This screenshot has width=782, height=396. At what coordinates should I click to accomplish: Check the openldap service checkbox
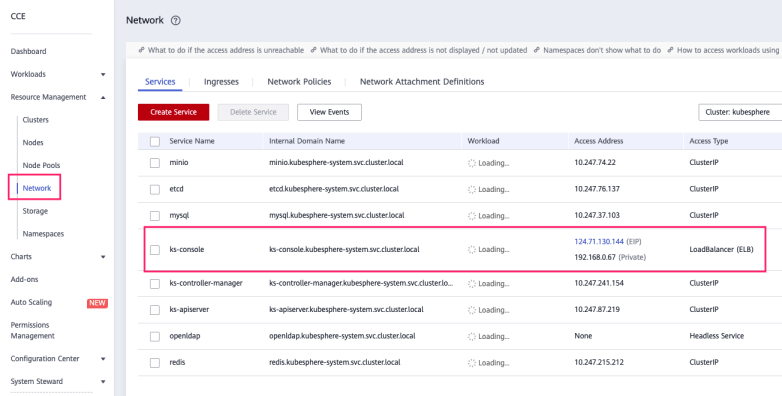click(155, 337)
